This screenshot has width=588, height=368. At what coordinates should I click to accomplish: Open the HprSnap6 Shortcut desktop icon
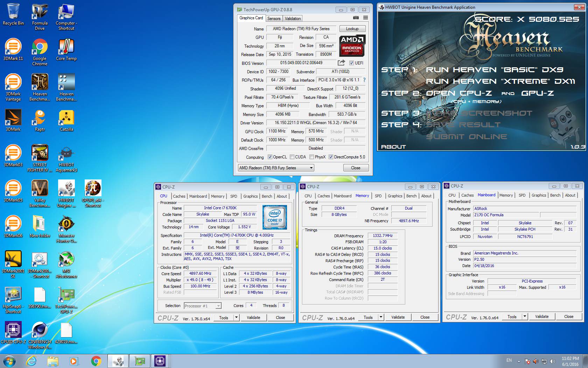(13, 300)
